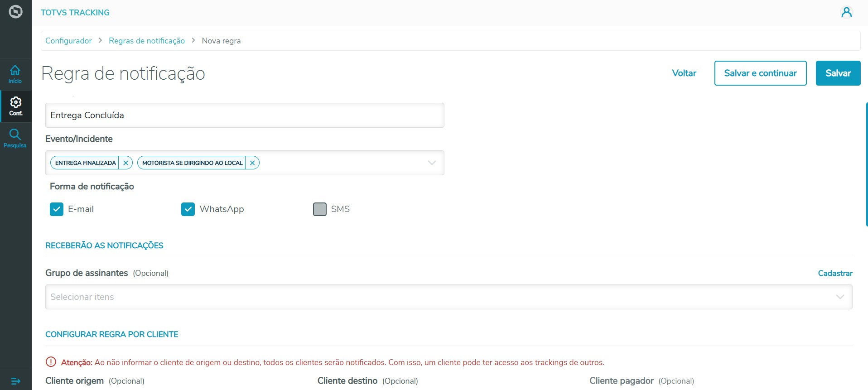Open the Conf. gear icon
868x390 pixels.
[x=16, y=106]
